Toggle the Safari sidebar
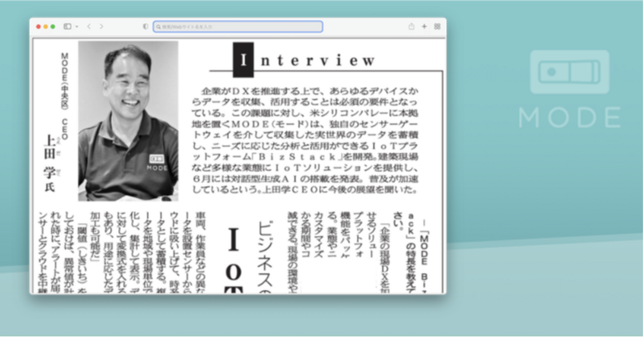The height and width of the screenshot is (338, 644). point(67,26)
